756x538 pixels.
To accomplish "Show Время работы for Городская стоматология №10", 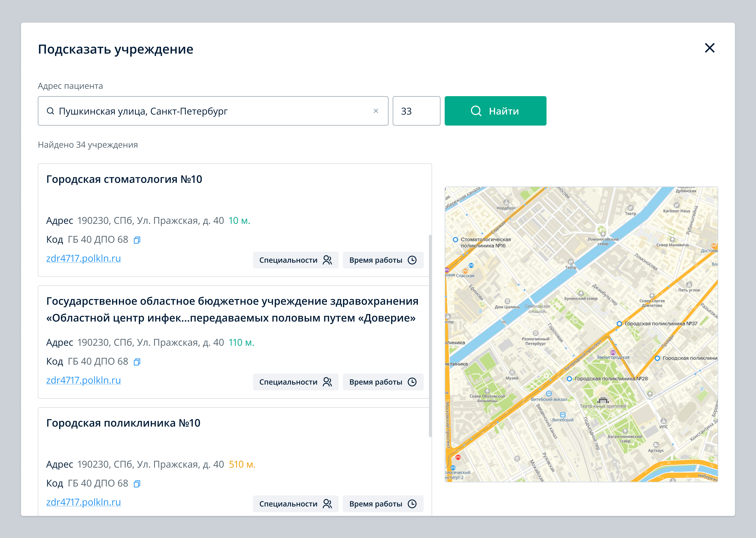I will click(x=383, y=260).
